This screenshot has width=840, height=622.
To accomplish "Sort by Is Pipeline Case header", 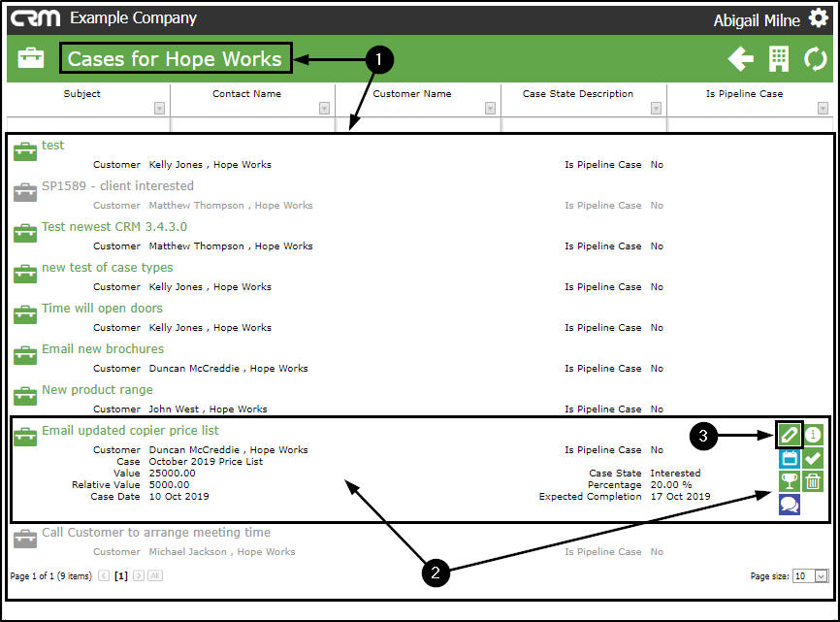I will point(744,94).
